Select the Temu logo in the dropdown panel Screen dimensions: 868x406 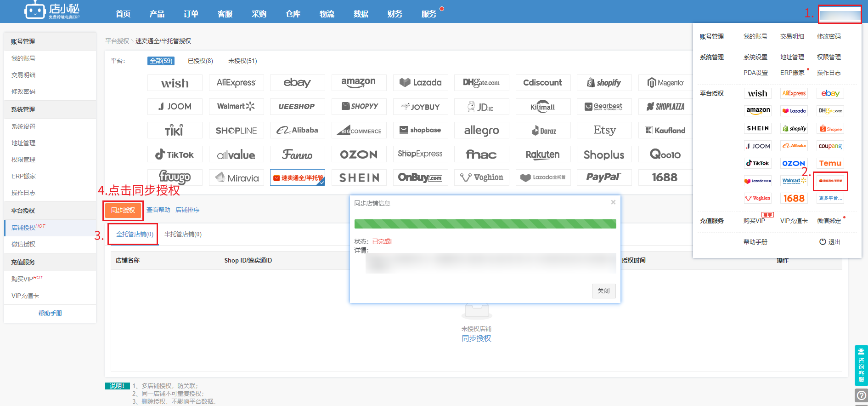830,163
